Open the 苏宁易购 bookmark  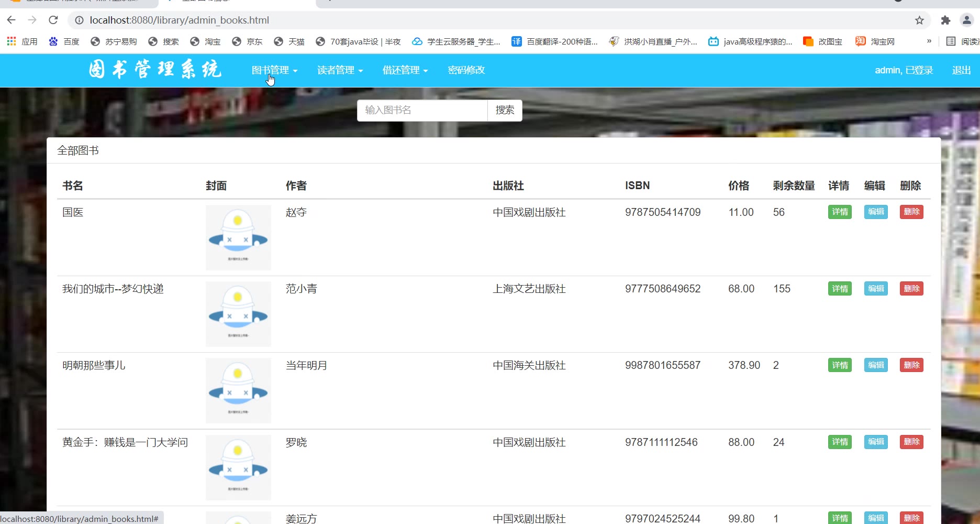click(114, 41)
